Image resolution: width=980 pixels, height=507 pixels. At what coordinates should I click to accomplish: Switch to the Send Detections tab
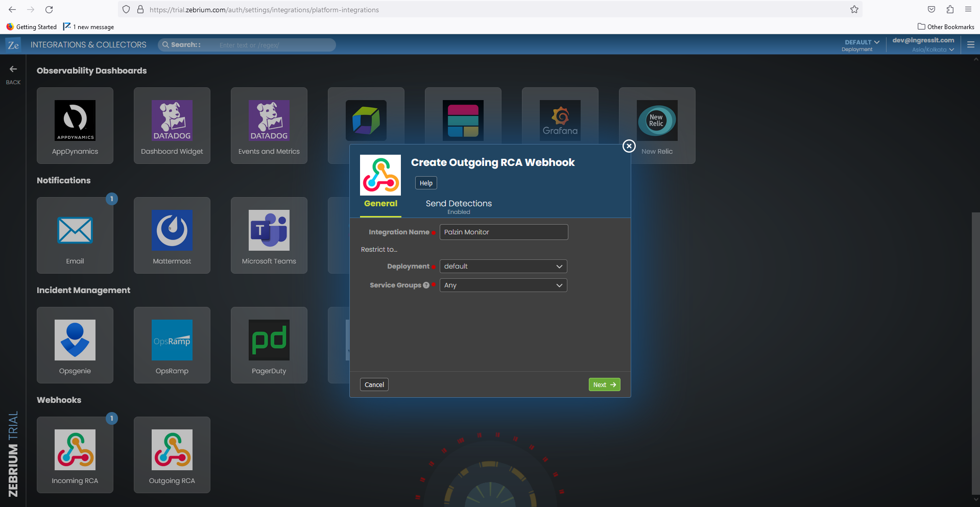[459, 206]
